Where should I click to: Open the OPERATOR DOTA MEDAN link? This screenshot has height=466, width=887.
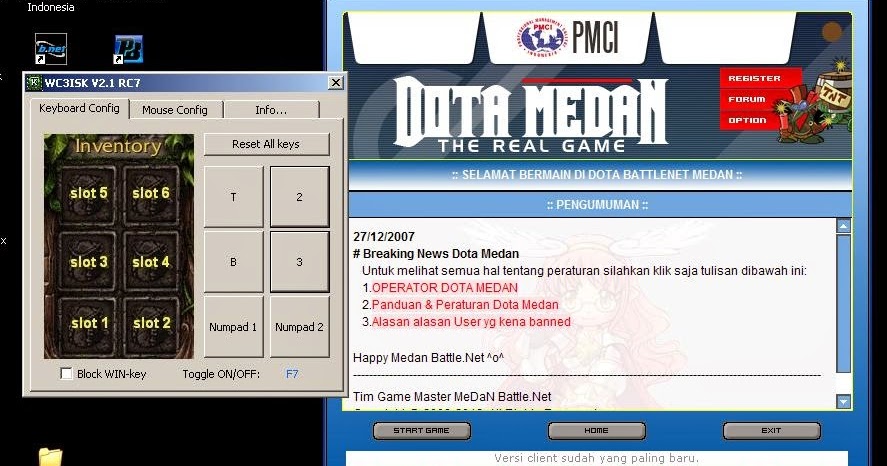tap(445, 287)
